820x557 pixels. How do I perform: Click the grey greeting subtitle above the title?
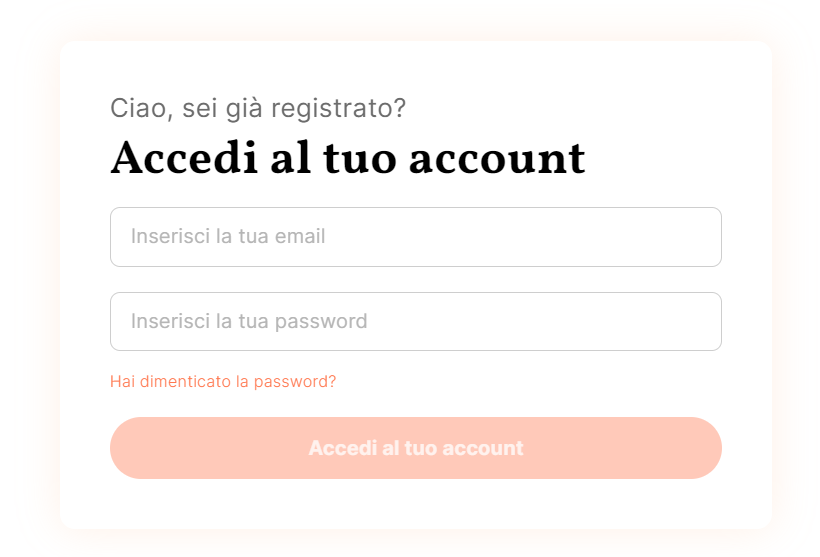tap(258, 108)
